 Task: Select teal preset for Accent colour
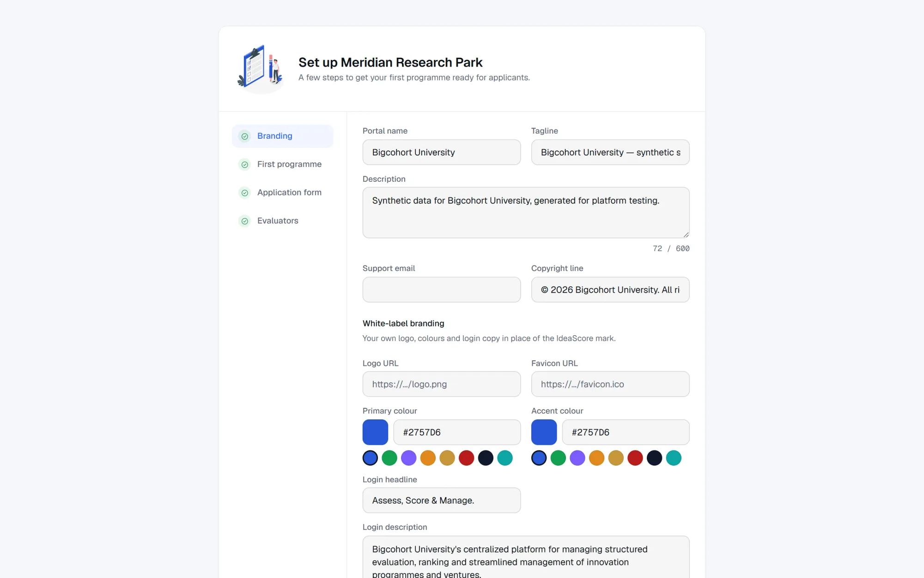[674, 458]
